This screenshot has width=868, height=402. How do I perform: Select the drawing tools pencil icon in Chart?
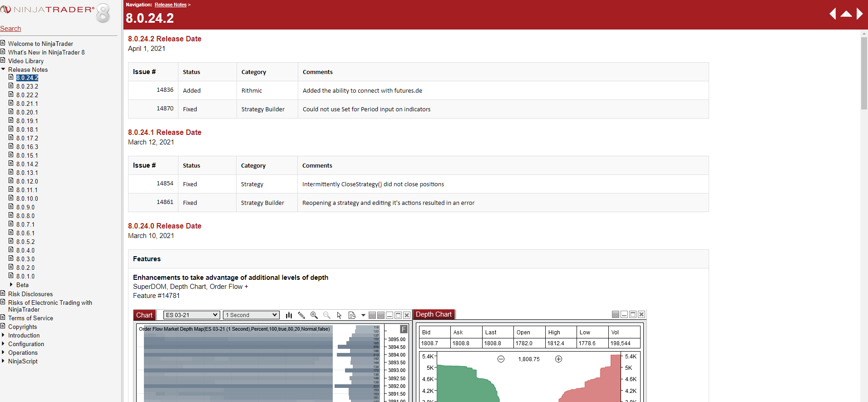tap(301, 315)
